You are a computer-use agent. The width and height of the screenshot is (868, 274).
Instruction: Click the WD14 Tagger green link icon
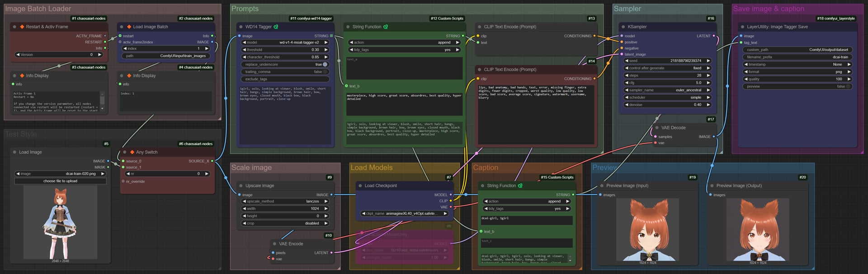tap(276, 27)
